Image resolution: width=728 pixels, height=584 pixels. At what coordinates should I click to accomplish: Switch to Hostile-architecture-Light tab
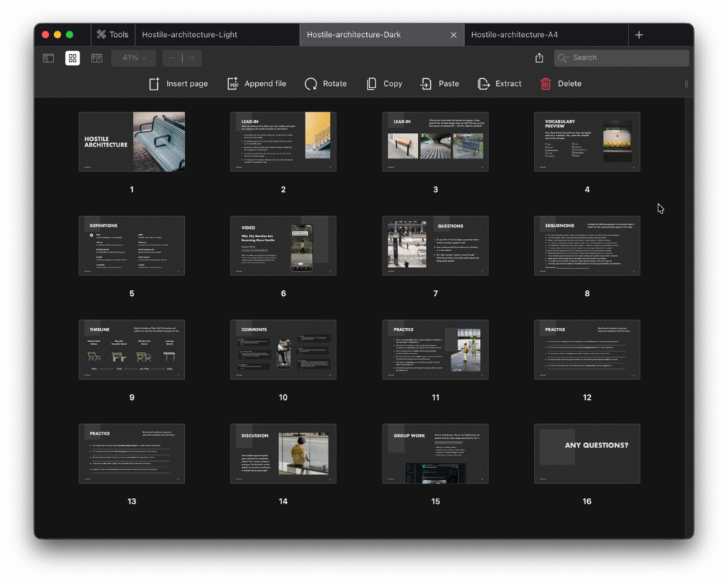190,35
